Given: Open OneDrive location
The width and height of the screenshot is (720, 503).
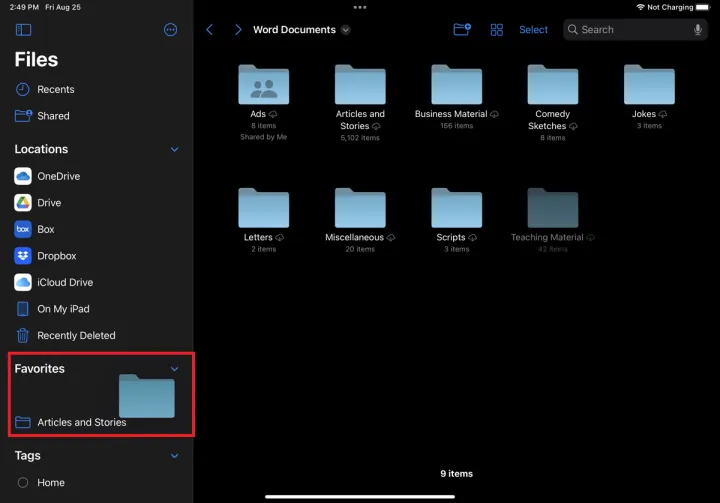Looking at the screenshot, I should (58, 176).
